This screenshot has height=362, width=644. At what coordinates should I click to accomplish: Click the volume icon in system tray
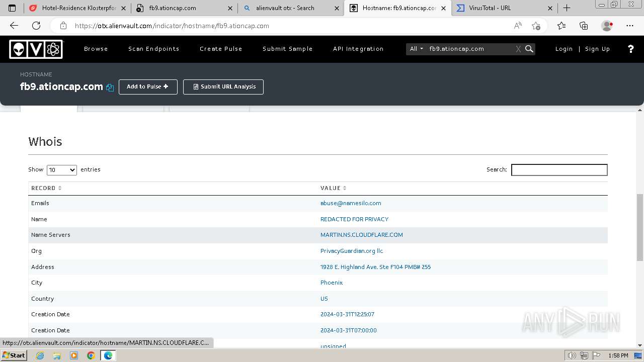pyautogui.click(x=572, y=355)
